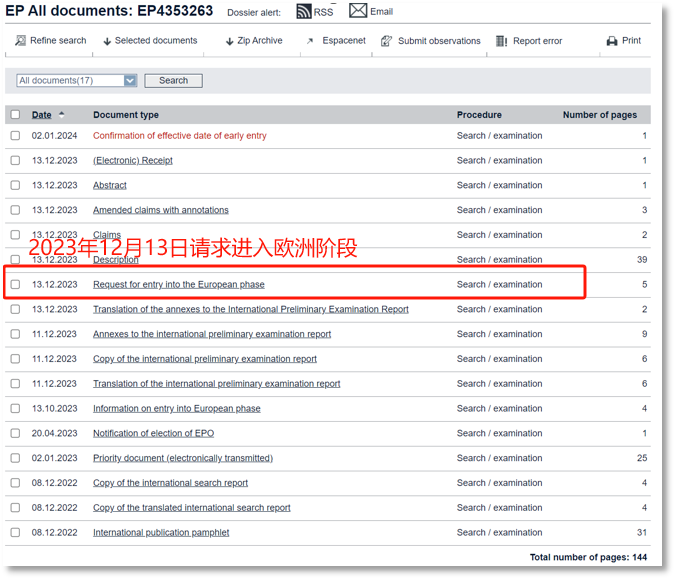
Task: Select checkbox for Request for entry row
Action: 15,284
